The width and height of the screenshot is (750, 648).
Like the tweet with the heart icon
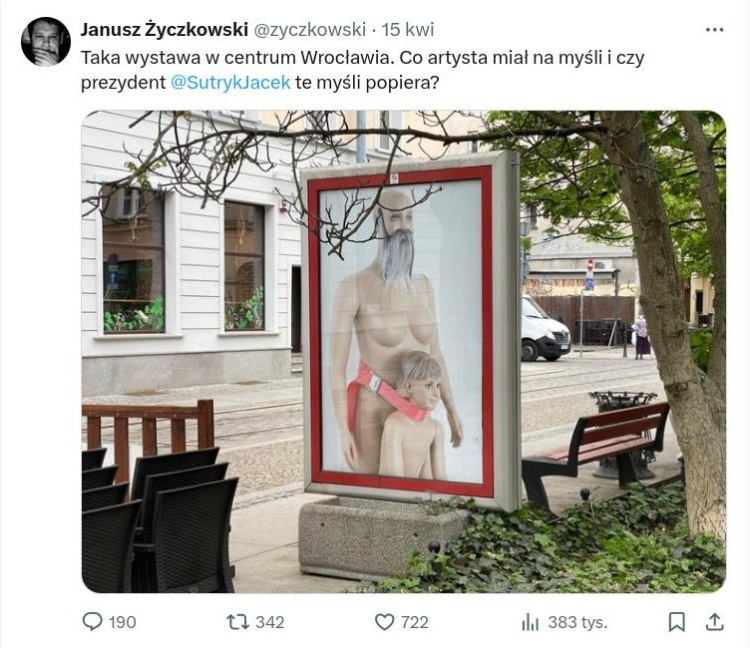(x=384, y=622)
